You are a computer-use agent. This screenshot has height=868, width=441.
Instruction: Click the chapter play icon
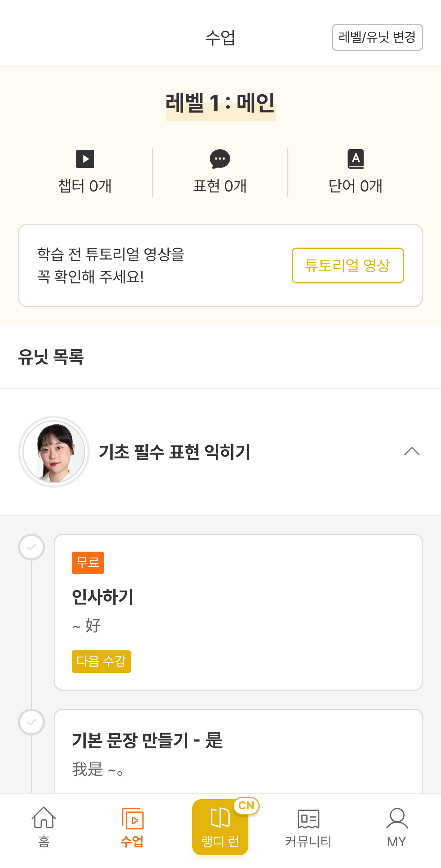click(85, 159)
